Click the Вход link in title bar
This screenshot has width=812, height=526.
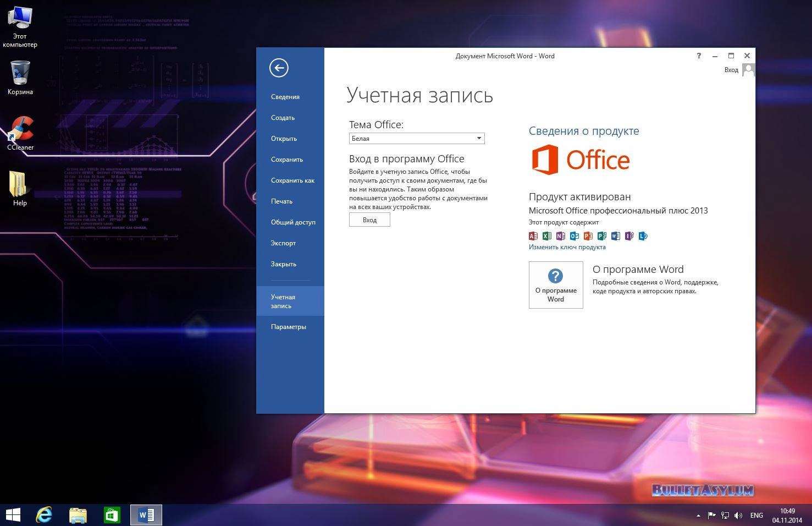tap(731, 70)
